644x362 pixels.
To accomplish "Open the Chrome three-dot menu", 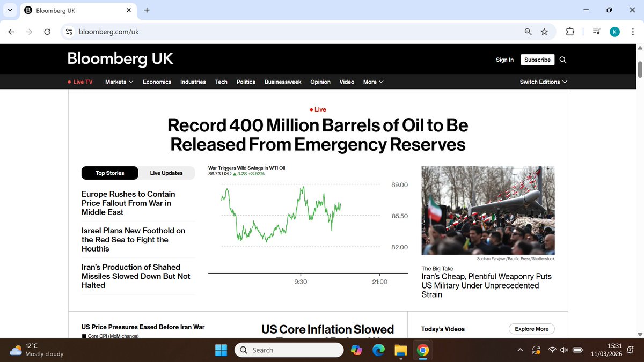I will [632, 32].
